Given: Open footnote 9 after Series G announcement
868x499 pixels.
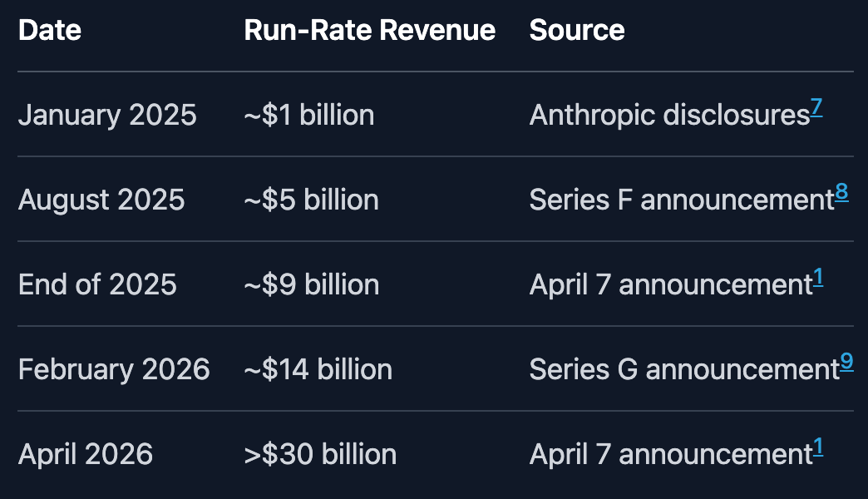Looking at the screenshot, I should coord(846,362).
